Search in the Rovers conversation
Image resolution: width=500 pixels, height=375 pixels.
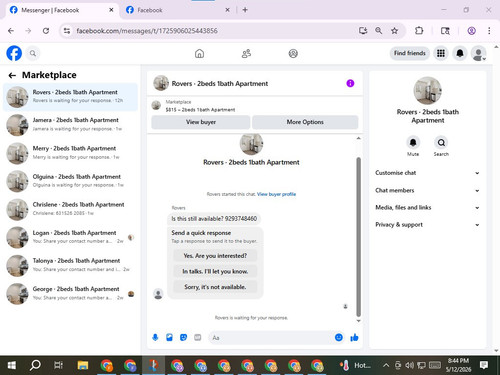pyautogui.click(x=441, y=143)
